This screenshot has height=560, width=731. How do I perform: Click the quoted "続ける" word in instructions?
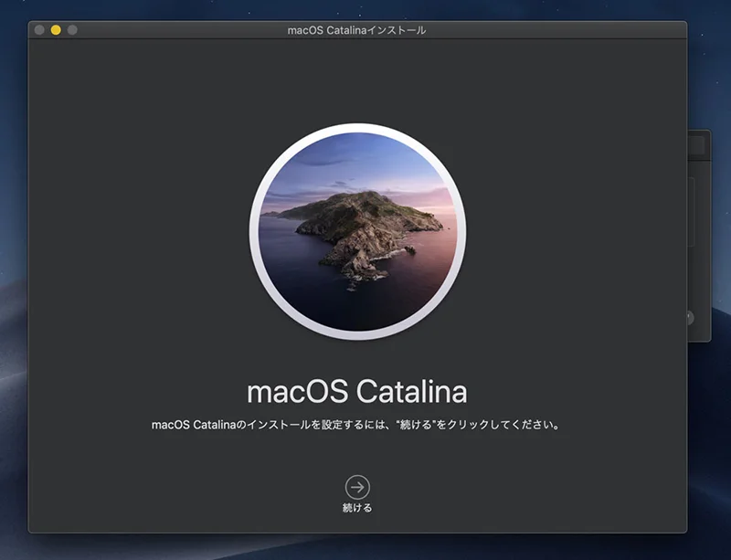[416, 425]
